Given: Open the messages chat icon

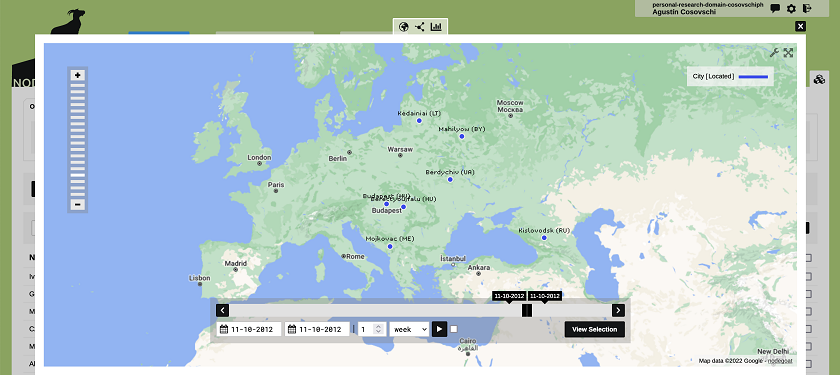Looking at the screenshot, I should click(775, 9).
